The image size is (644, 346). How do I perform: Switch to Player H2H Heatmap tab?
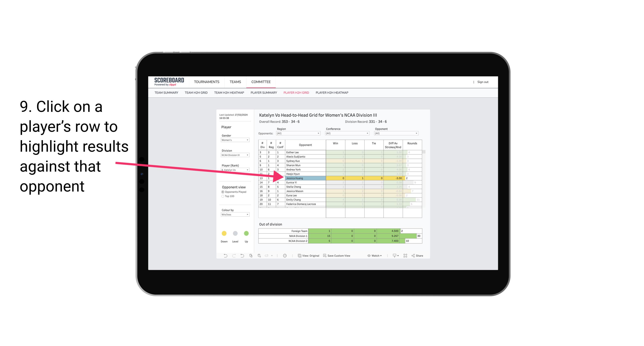click(x=332, y=93)
